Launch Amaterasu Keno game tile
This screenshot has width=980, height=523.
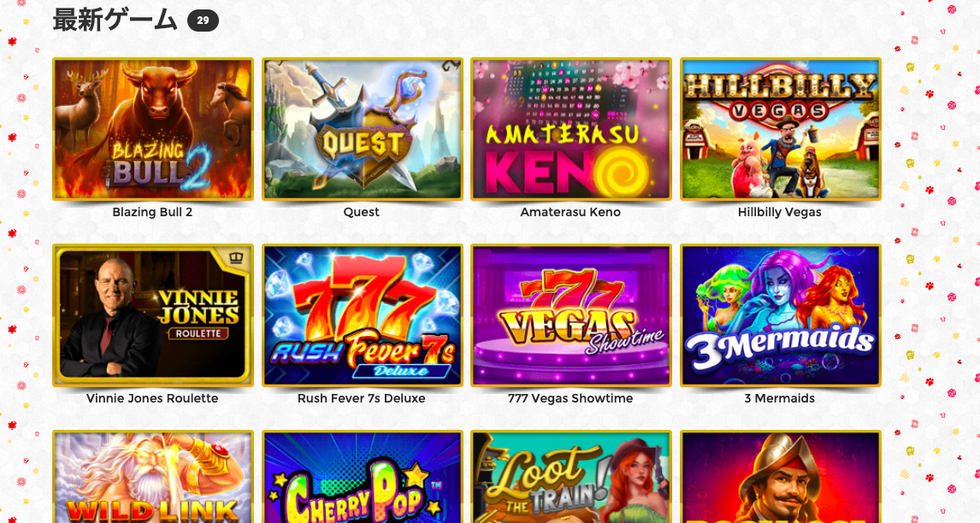tap(571, 129)
